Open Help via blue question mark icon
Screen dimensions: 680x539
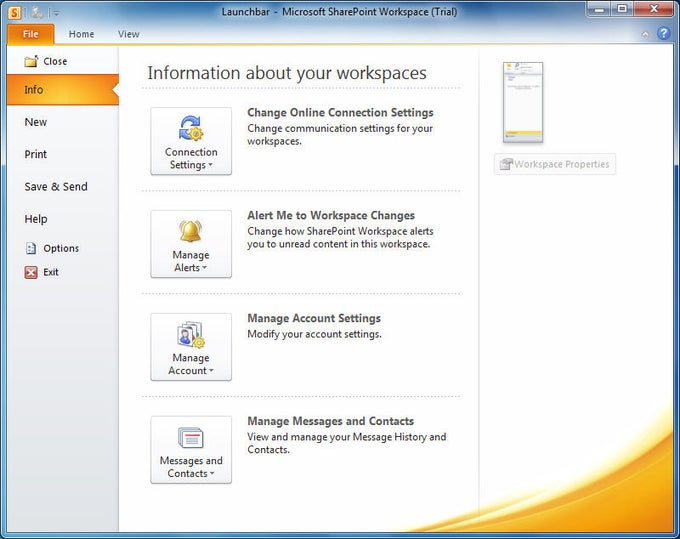tap(663, 33)
